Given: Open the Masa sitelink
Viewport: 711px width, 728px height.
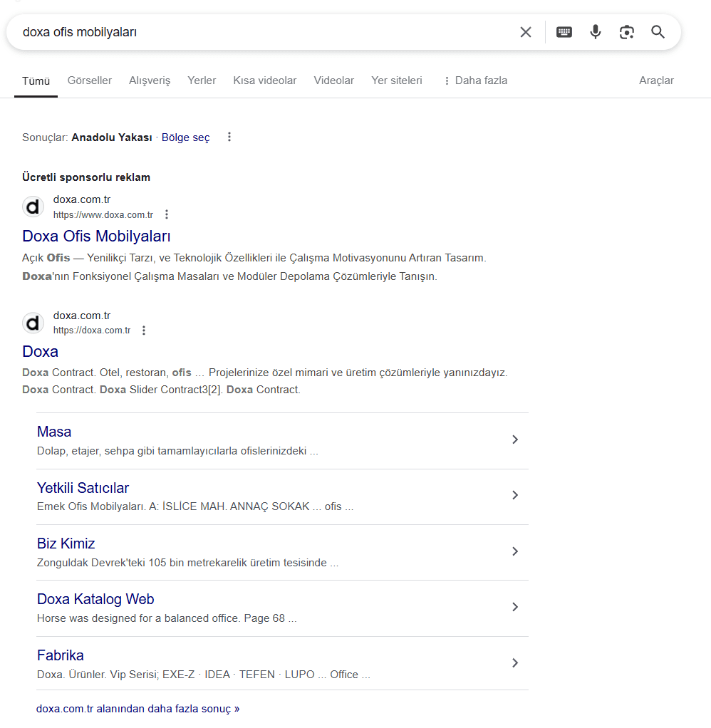Looking at the screenshot, I should click(54, 432).
